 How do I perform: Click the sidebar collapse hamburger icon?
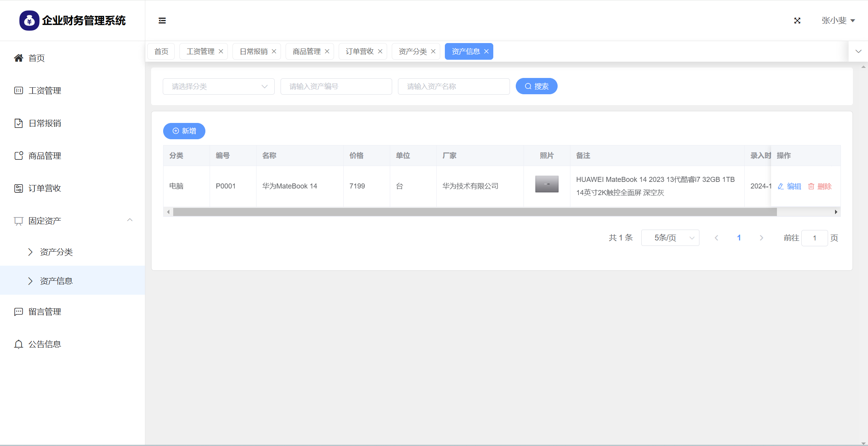[162, 21]
